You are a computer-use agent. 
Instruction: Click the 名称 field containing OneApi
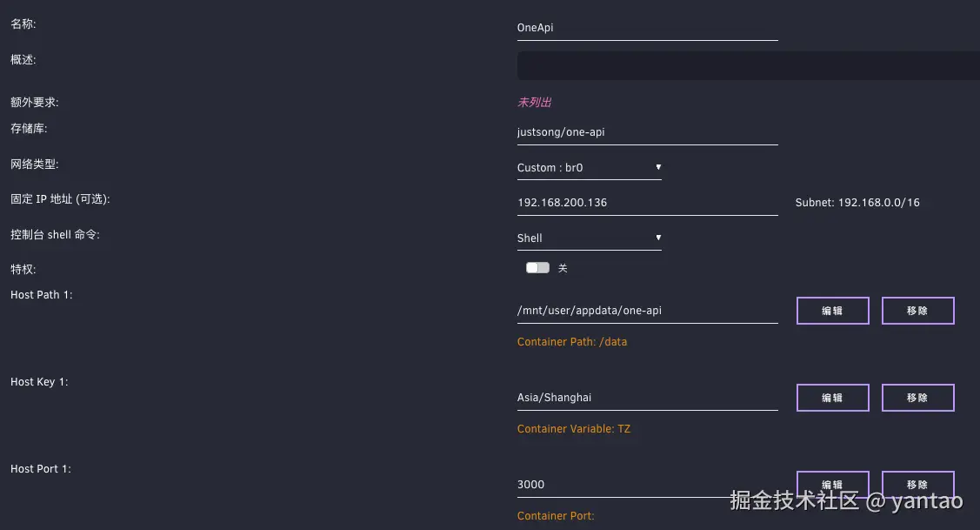[x=646, y=28]
